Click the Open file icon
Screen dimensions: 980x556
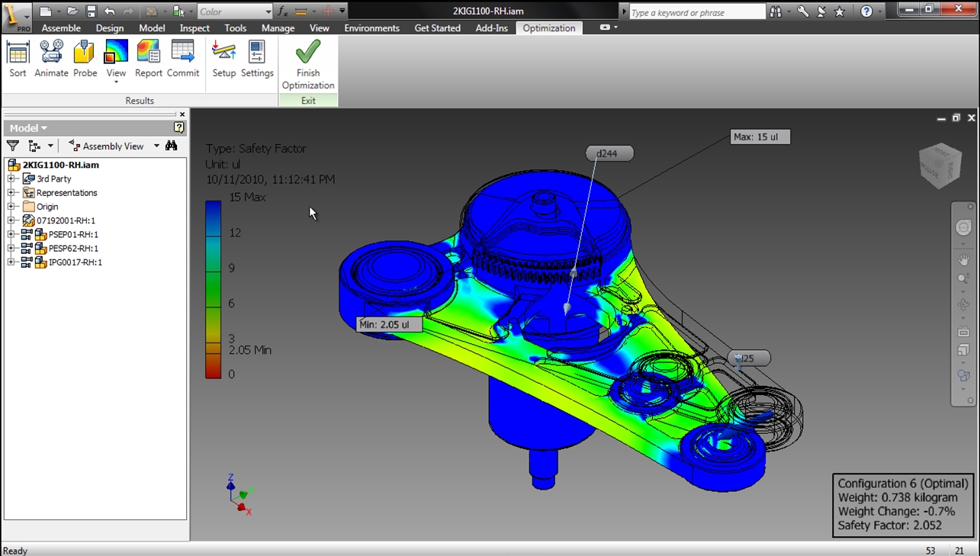[x=72, y=11]
